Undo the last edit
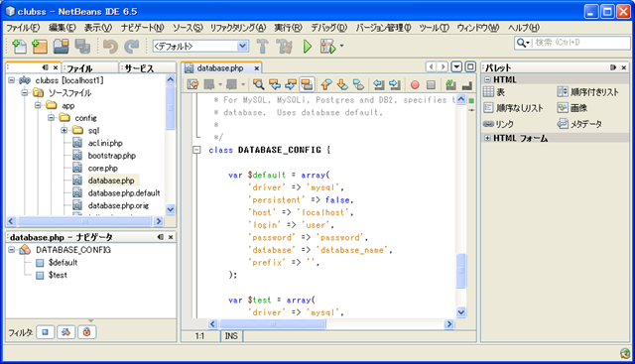The width and height of the screenshot is (635, 364). coord(110,47)
